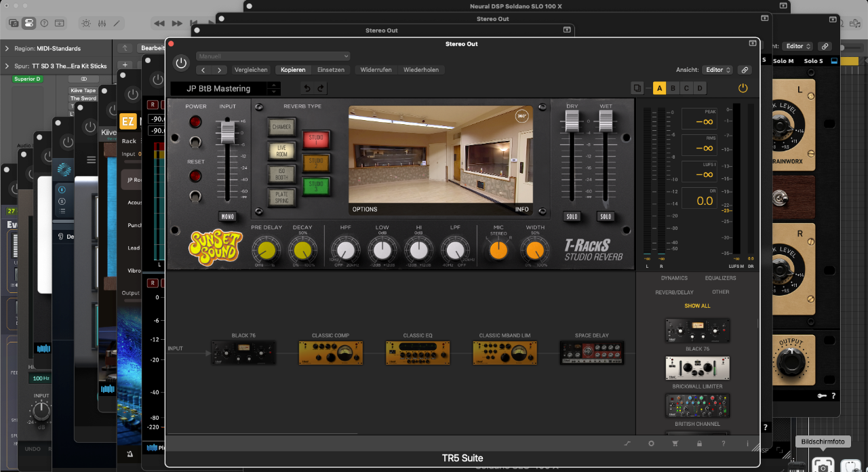Viewport: 868px width, 472px height.
Task: Click the Widerrufen button
Action: (376, 70)
